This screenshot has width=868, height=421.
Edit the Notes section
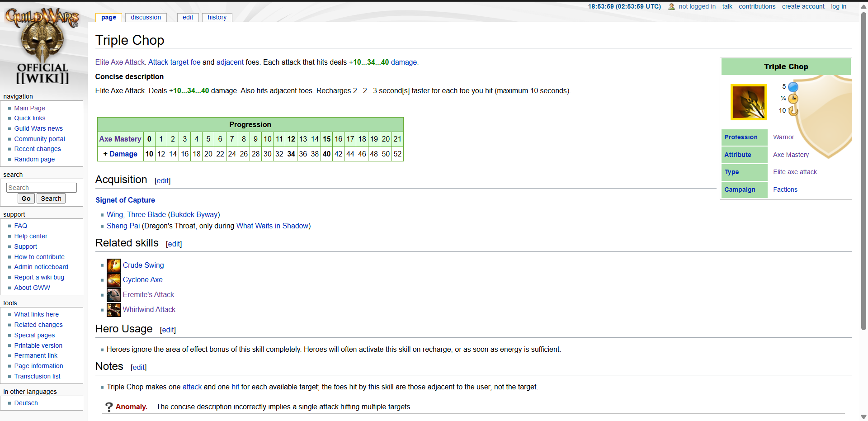(139, 367)
